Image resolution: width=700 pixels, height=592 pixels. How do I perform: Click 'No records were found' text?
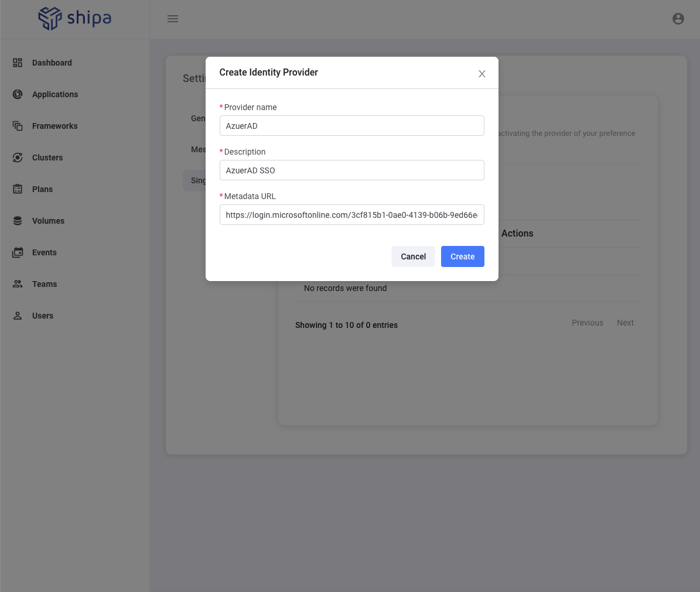pyautogui.click(x=345, y=288)
